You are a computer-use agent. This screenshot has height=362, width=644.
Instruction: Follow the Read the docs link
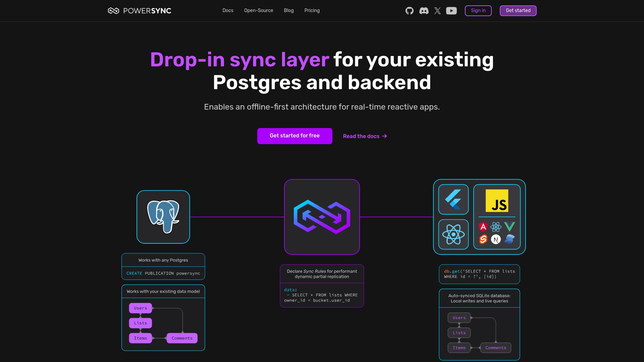(x=365, y=136)
